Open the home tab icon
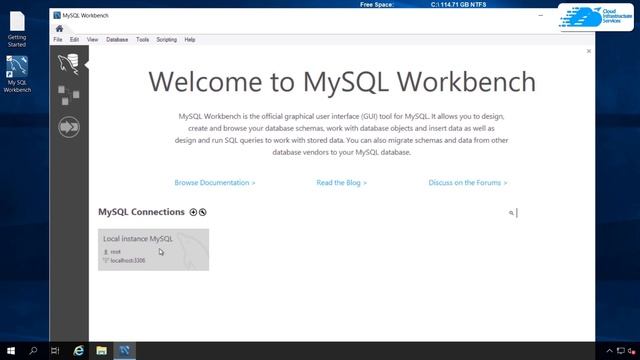The image size is (640, 360). [x=59, y=29]
